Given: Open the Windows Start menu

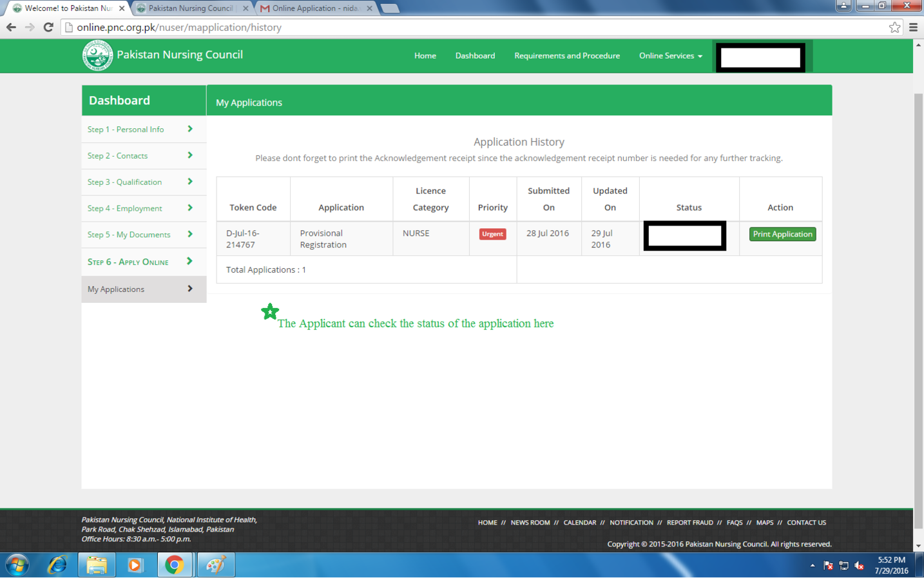Looking at the screenshot, I should (17, 565).
